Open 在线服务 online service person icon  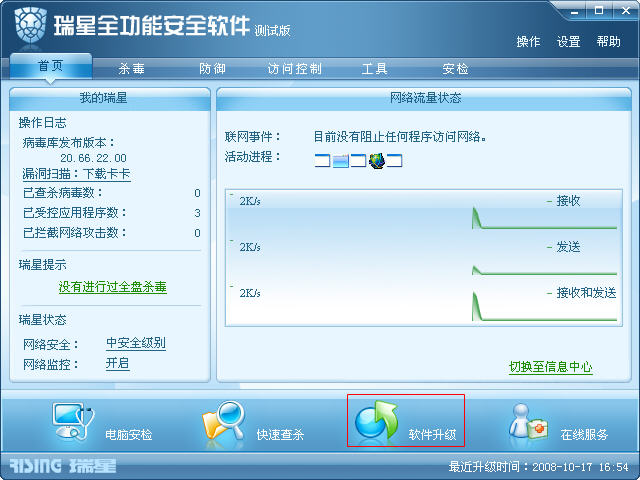(x=529, y=423)
